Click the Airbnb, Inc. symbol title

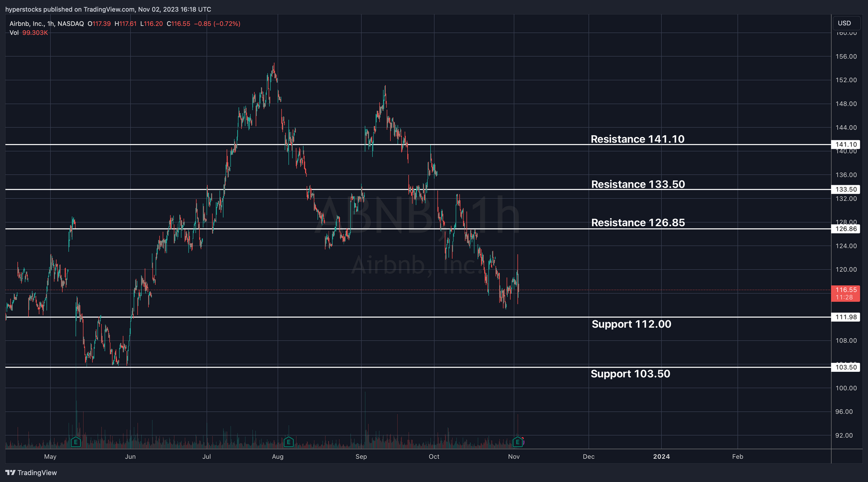click(27, 24)
